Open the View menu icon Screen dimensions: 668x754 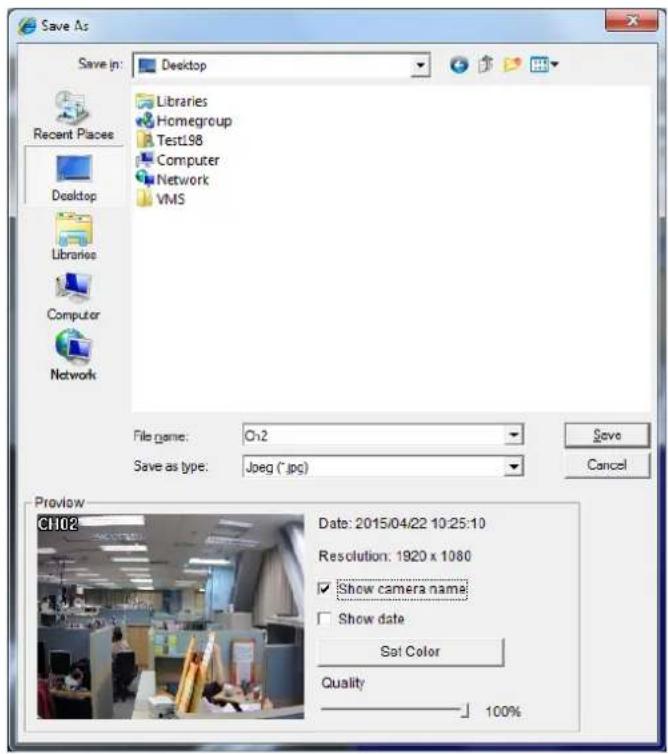point(543,64)
